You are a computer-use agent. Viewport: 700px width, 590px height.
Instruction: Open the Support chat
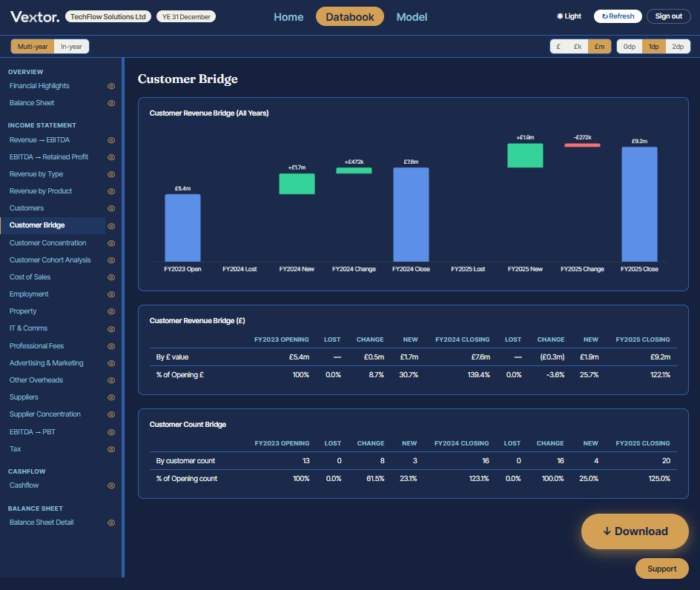pyautogui.click(x=662, y=569)
